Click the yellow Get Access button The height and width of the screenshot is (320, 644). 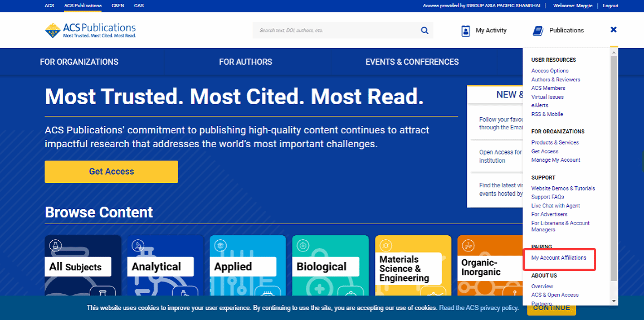[111, 172]
